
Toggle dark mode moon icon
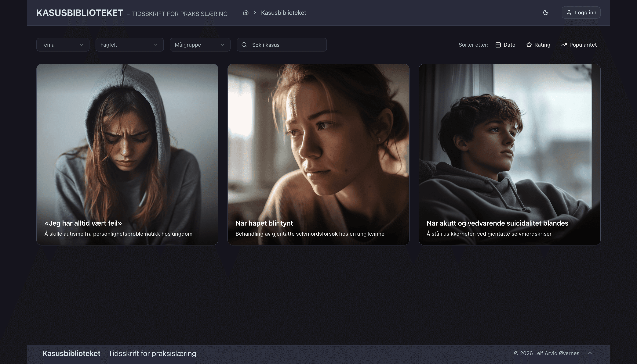[546, 12]
